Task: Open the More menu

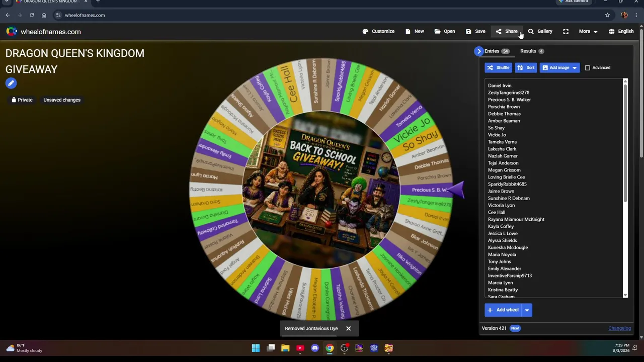Action: pyautogui.click(x=588, y=31)
